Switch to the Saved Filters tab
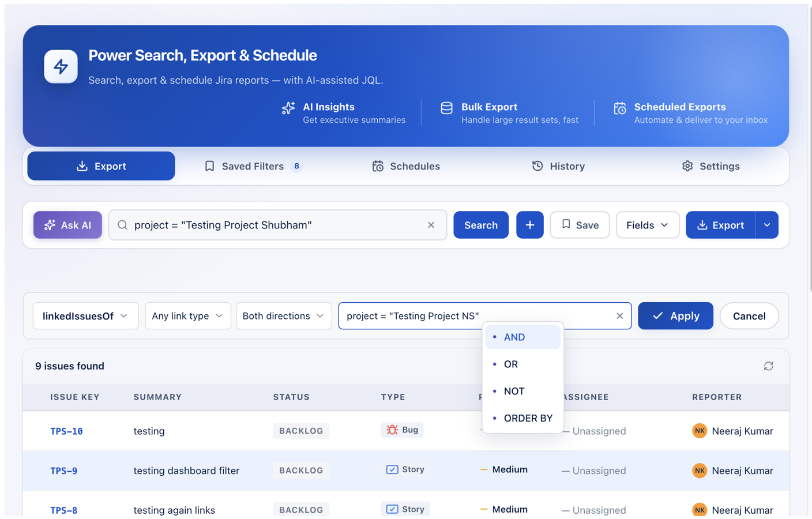812x519 pixels. 253,166
